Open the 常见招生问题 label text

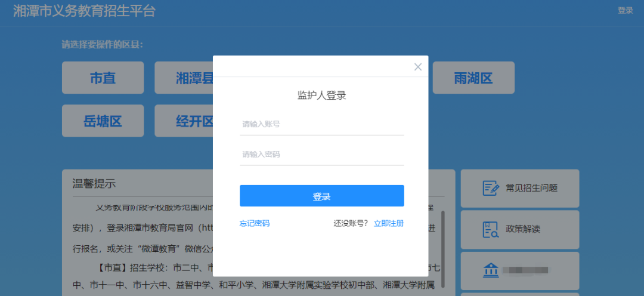[531, 189]
